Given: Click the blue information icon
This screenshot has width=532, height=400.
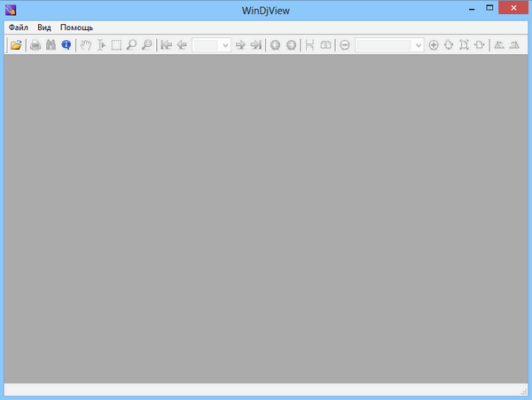Looking at the screenshot, I should (x=66, y=45).
